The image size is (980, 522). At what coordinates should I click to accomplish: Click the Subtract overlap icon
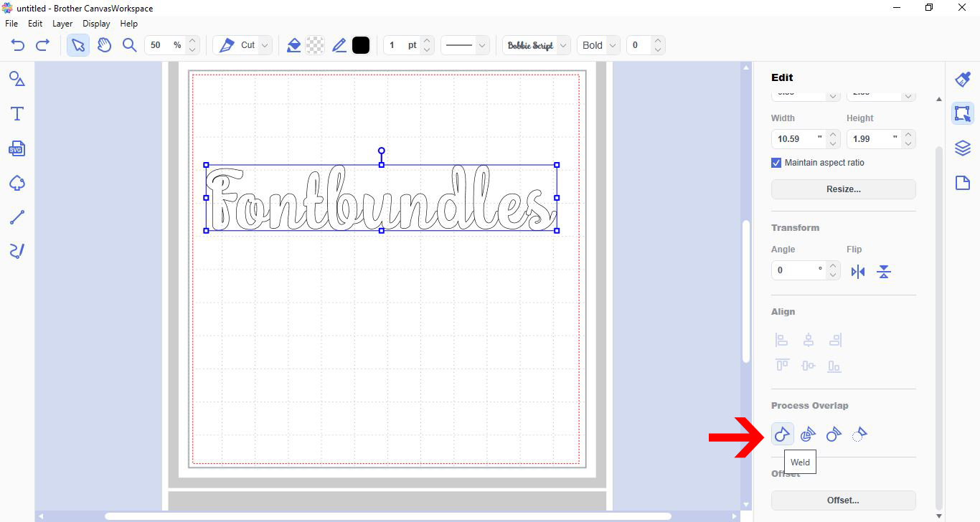coord(834,434)
